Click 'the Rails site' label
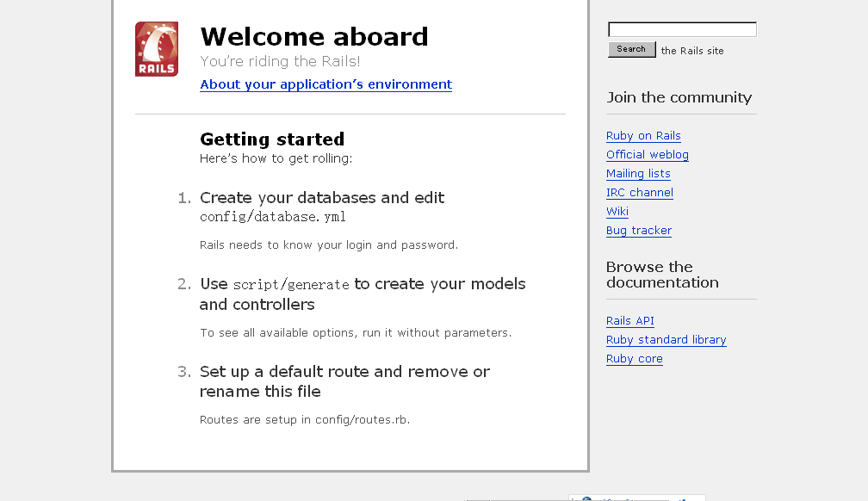Screen dimensions: 868x501 click(692, 51)
